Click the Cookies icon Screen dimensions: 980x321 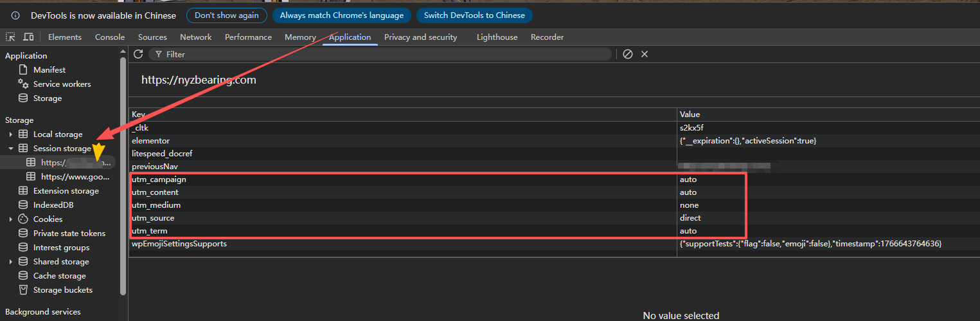(x=23, y=219)
